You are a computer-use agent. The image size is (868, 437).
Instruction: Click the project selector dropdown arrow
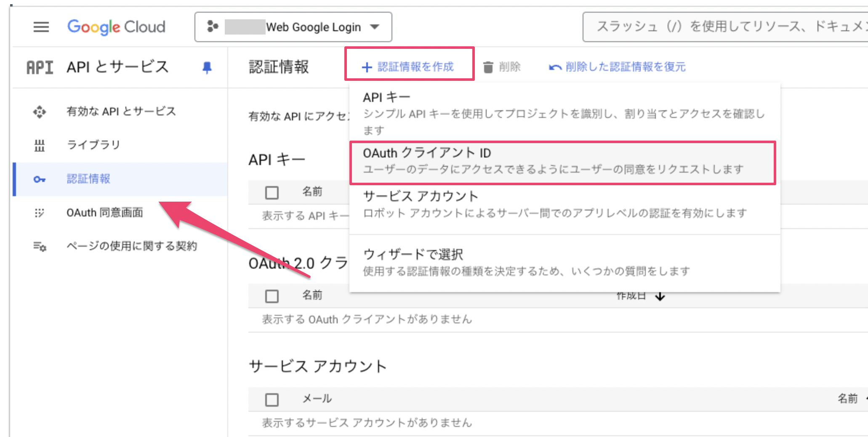[x=374, y=27]
